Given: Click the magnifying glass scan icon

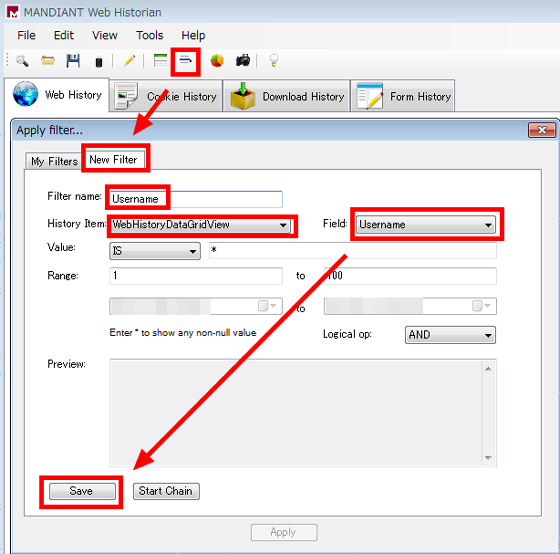Looking at the screenshot, I should pos(22,61).
